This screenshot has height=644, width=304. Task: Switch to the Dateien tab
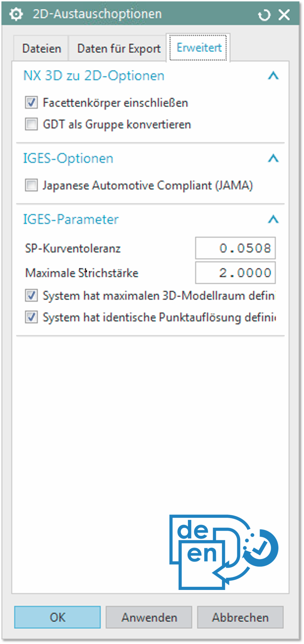[x=42, y=48]
